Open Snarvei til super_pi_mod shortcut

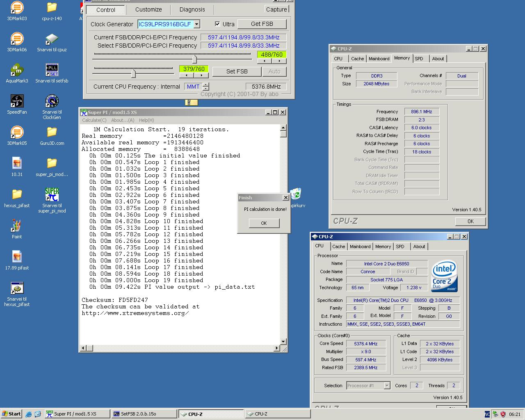point(52,201)
